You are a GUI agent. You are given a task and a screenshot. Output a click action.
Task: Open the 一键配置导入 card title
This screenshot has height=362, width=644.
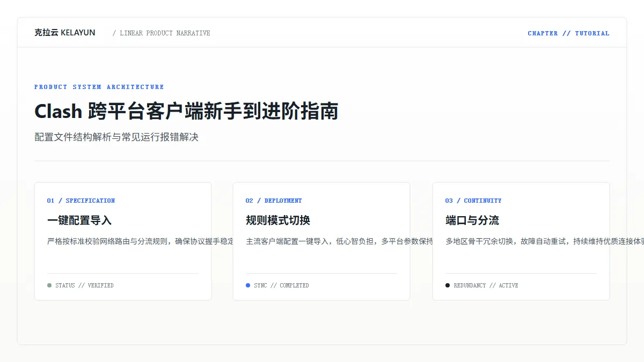point(79,220)
